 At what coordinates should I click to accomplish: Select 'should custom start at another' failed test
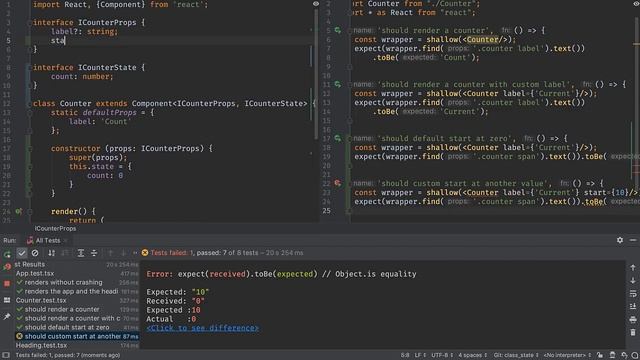[73, 336]
